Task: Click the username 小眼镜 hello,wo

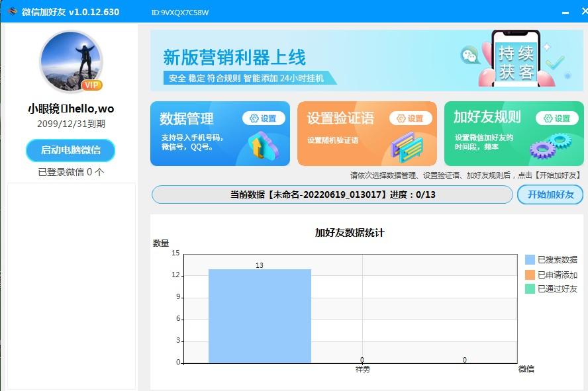Action: [x=71, y=109]
